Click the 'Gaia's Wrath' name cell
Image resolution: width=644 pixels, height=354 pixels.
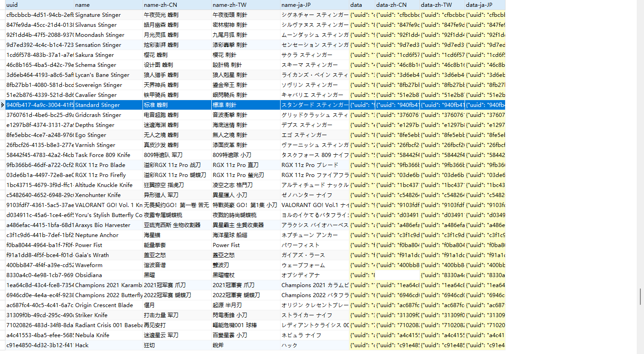tap(108, 255)
